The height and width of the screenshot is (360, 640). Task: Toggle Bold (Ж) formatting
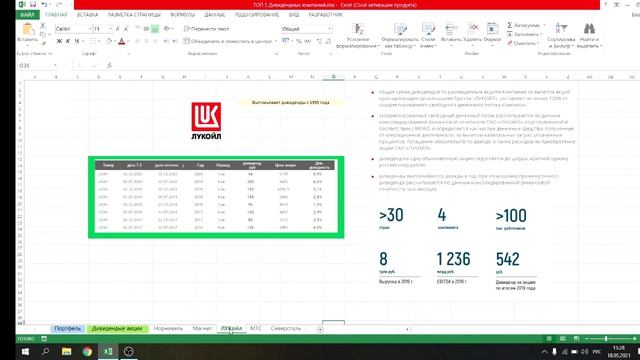tap(59, 41)
